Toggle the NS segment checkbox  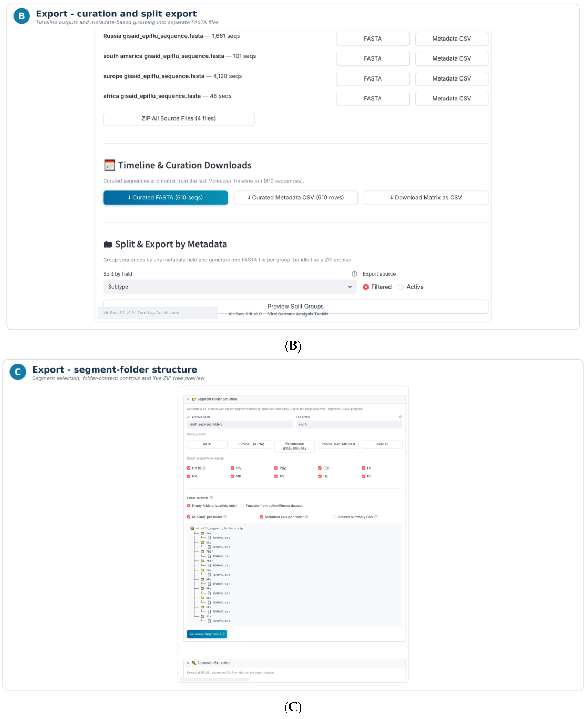(276, 476)
